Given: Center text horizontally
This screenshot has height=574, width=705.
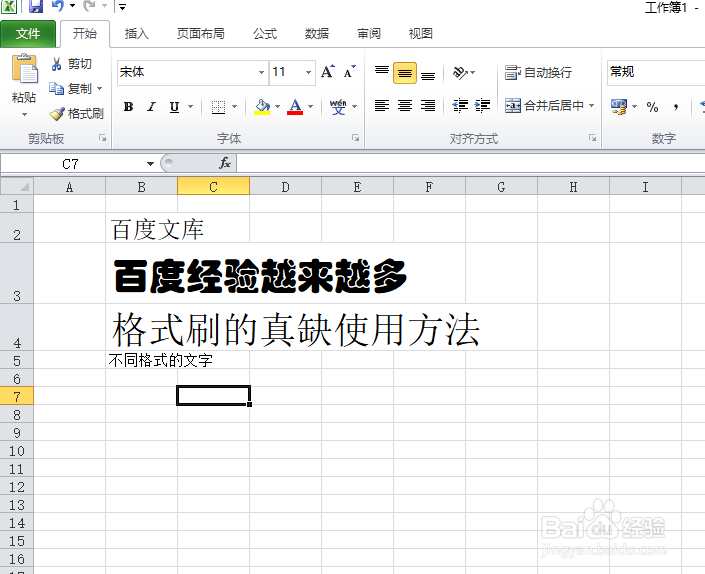Looking at the screenshot, I should coord(405,106).
